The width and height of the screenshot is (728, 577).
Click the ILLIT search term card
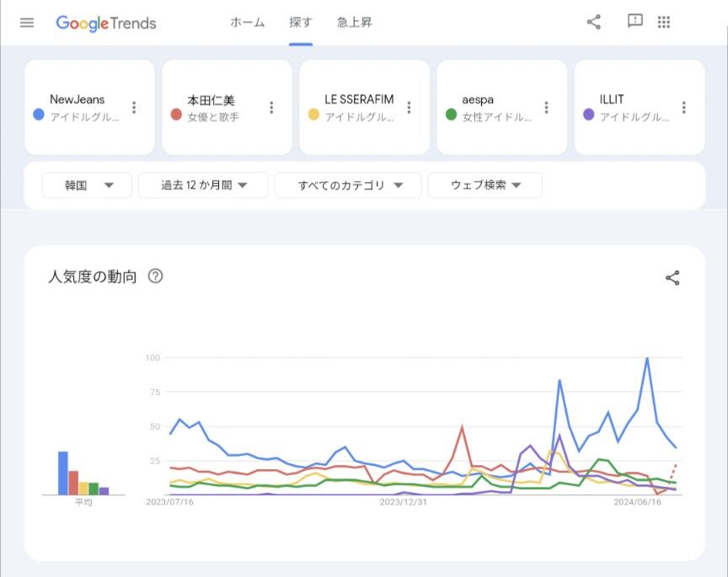coord(640,107)
